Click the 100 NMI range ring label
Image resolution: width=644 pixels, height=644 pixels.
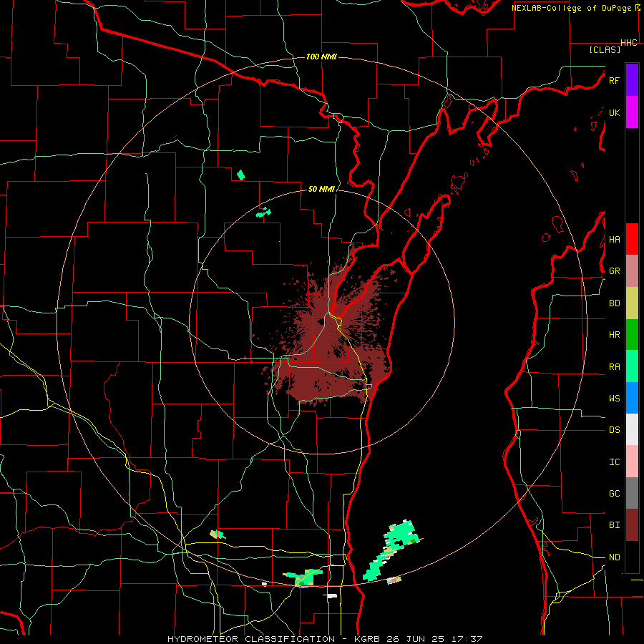click(321, 57)
